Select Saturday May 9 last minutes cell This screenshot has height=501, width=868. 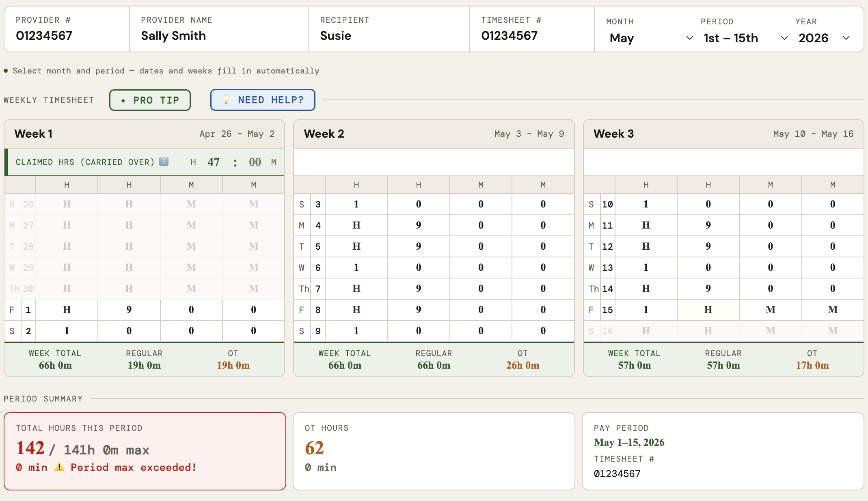coord(543,331)
